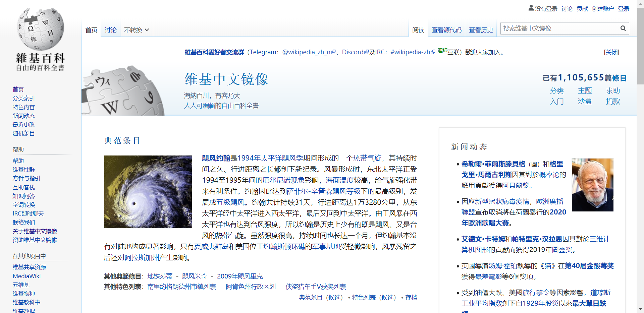Open 维基教科书 in the sidebar
The height and width of the screenshot is (313, 644).
pyautogui.click(x=26, y=302)
